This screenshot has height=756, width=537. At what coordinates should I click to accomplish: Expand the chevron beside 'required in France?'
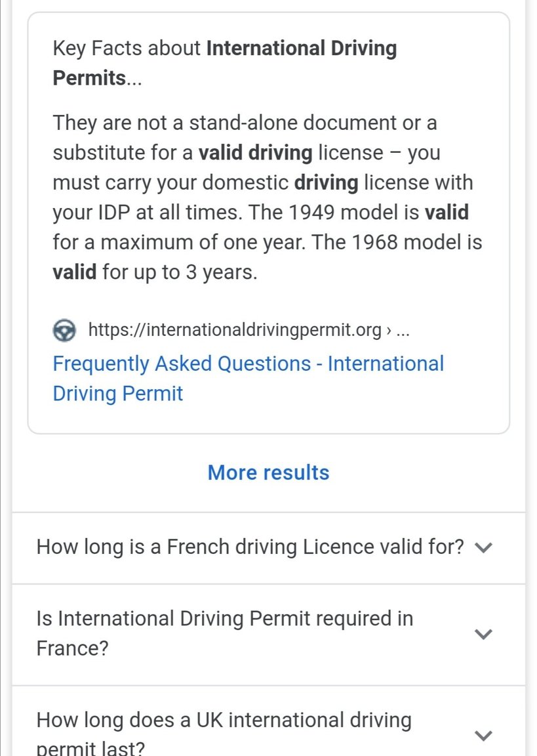pyautogui.click(x=483, y=634)
